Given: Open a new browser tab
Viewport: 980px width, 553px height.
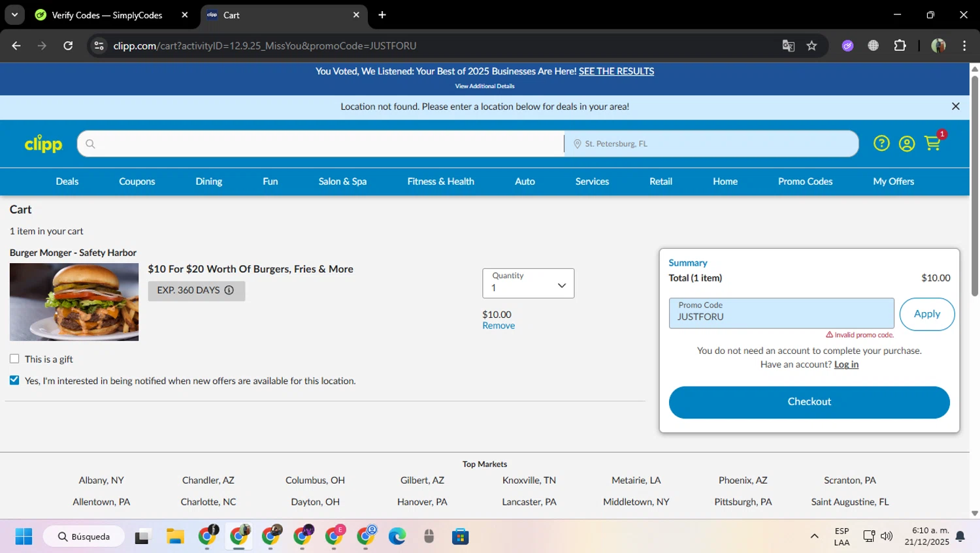Looking at the screenshot, I should click(382, 15).
